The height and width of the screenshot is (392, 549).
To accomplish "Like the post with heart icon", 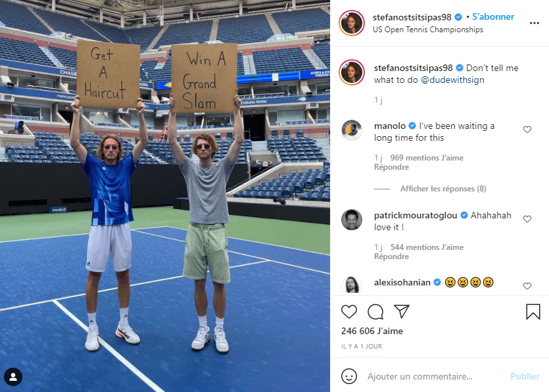I will coord(349,312).
